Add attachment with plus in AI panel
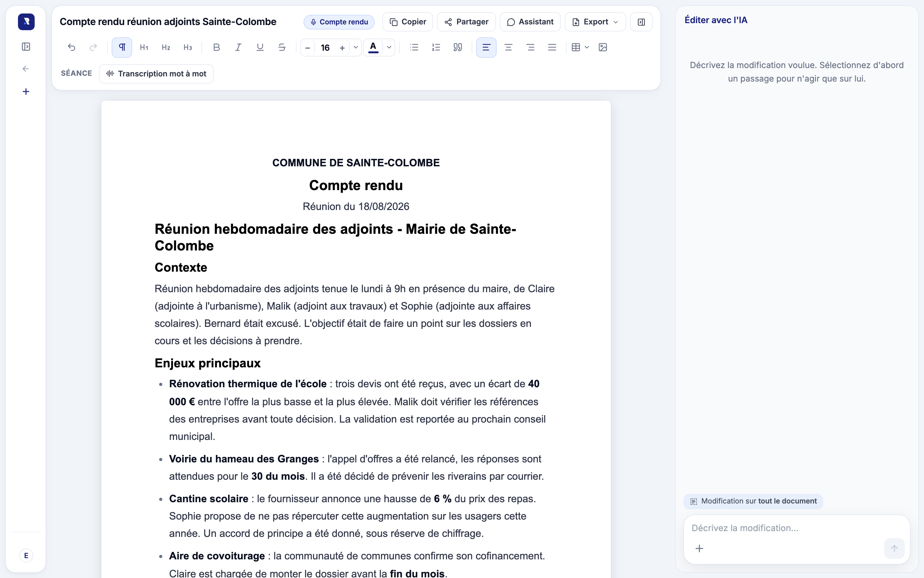This screenshot has height=578, width=924. click(x=699, y=548)
